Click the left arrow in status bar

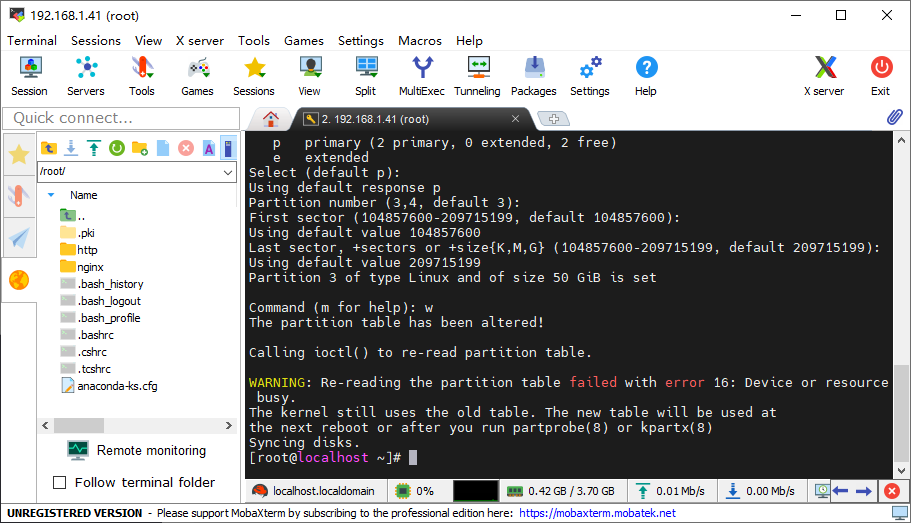[x=840, y=491]
